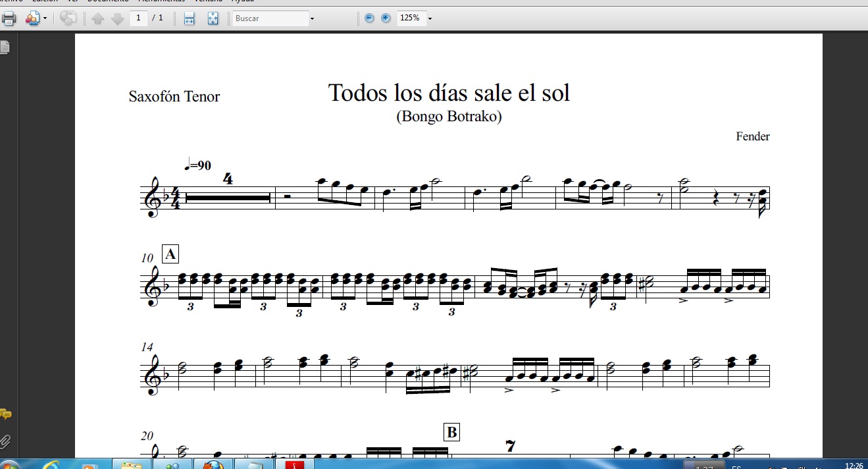Click the '7' multi-measure rest number
This screenshot has width=868, height=469.
(510, 446)
